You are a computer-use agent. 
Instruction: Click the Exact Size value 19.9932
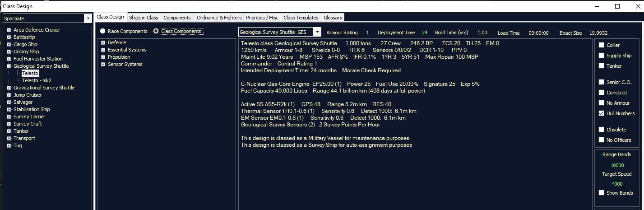[x=598, y=33]
